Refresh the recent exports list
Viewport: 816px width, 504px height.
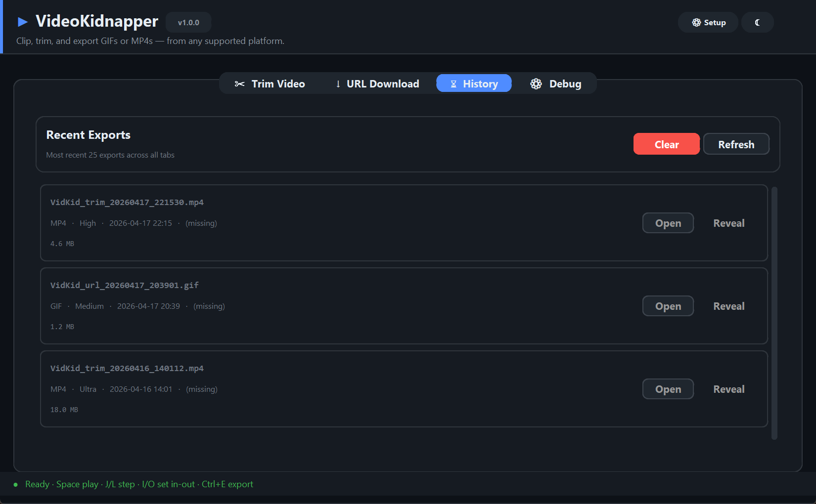coord(736,144)
